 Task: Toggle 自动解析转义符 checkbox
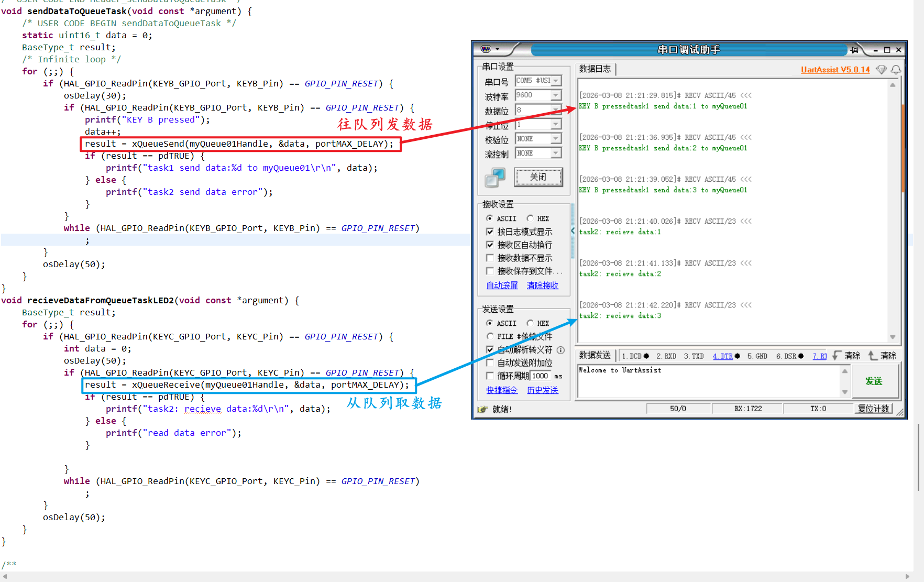490,349
